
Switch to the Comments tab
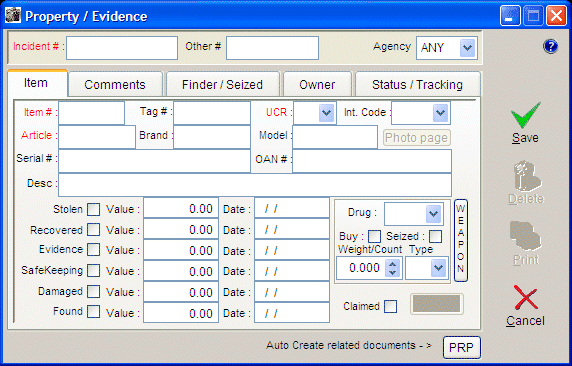(115, 84)
